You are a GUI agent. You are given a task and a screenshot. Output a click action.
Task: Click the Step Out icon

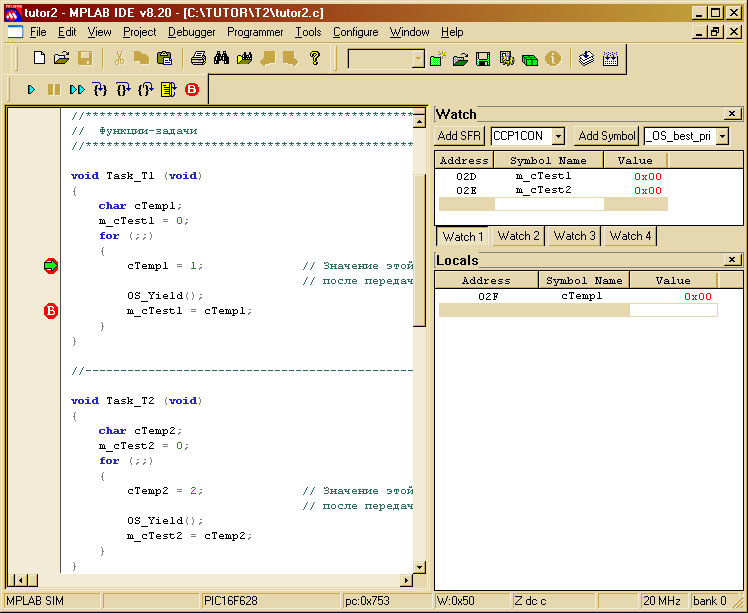click(x=146, y=89)
